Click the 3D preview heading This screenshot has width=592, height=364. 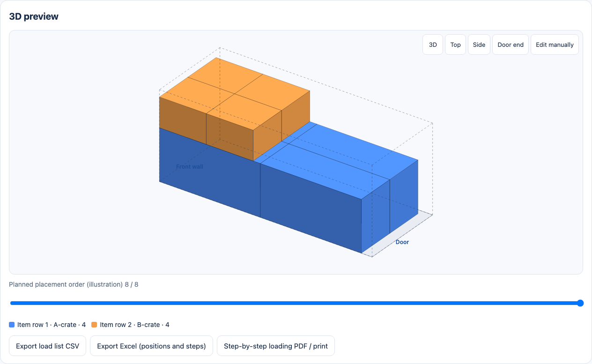coord(34,16)
